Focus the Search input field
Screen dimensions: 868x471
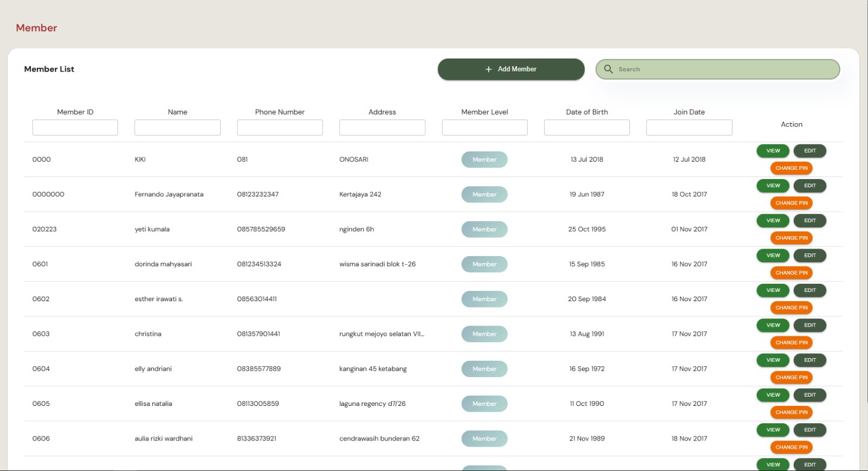tap(718, 69)
